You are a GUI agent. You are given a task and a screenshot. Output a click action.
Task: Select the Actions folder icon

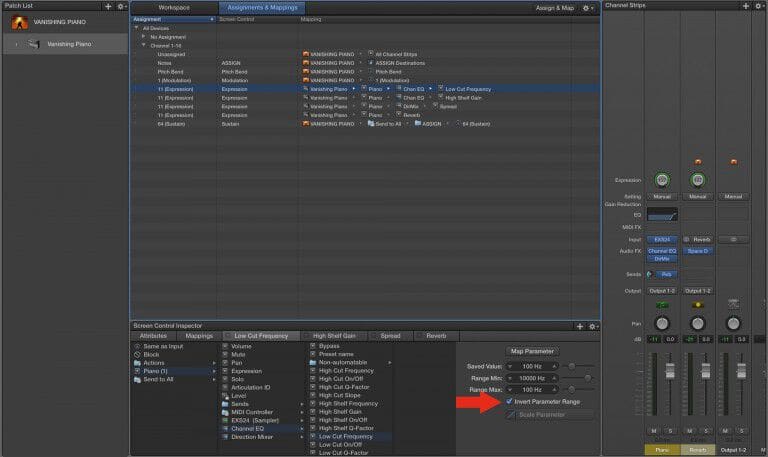pyautogui.click(x=137, y=363)
